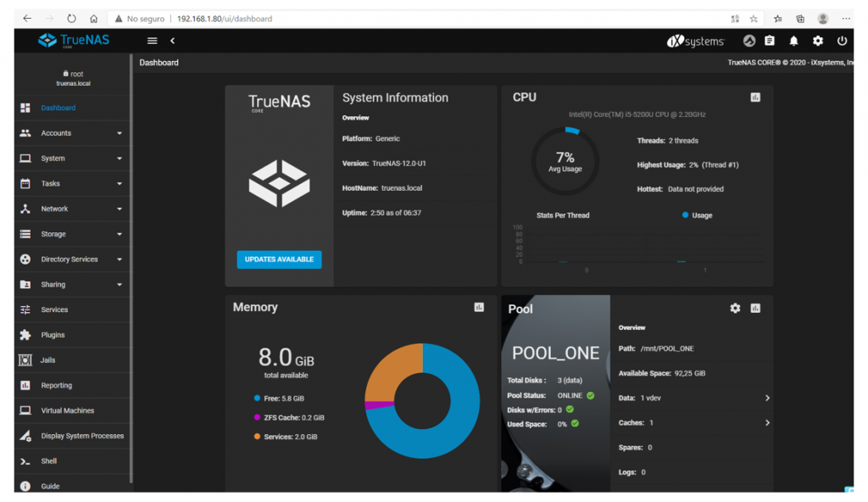
Task: Open the iXsystems logo link
Action: [695, 41]
